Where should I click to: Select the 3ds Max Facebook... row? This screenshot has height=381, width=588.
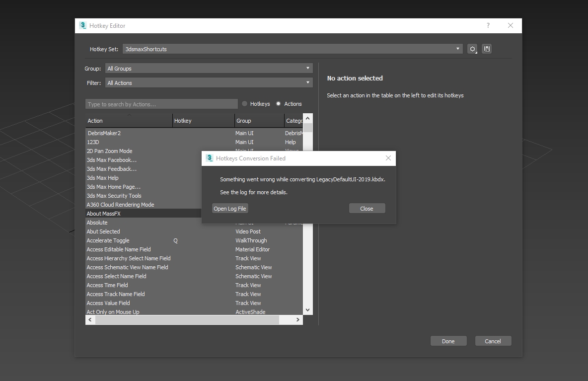point(144,160)
